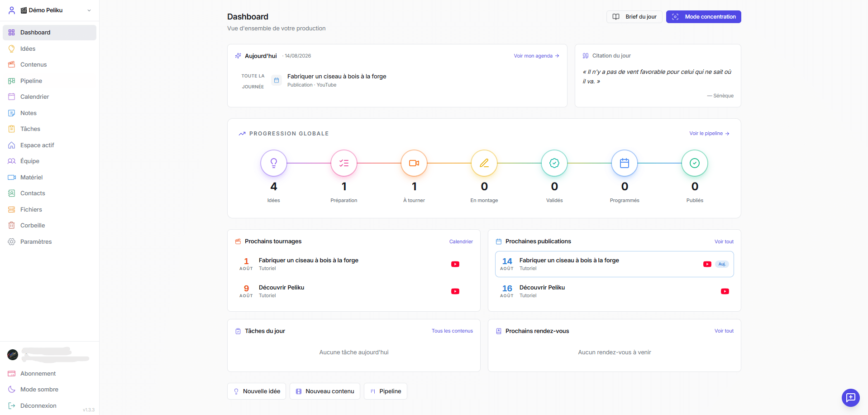Open Notes page
868x415 pixels.
[x=50, y=113]
